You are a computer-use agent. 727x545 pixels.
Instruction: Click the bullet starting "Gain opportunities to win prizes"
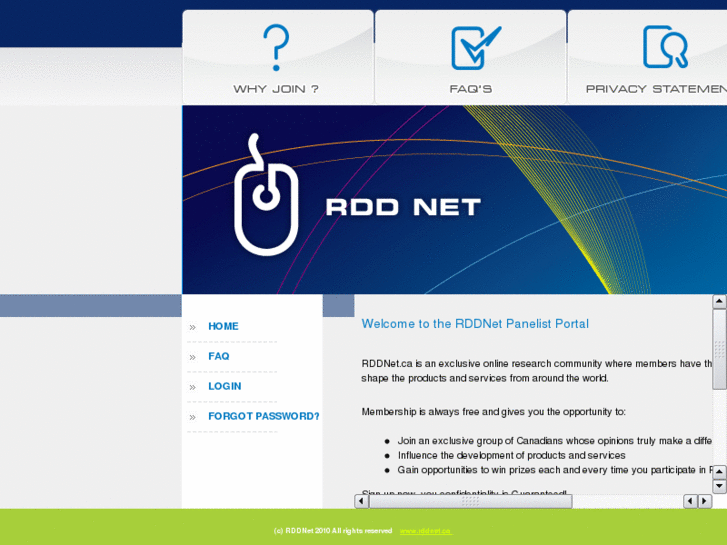pos(555,470)
